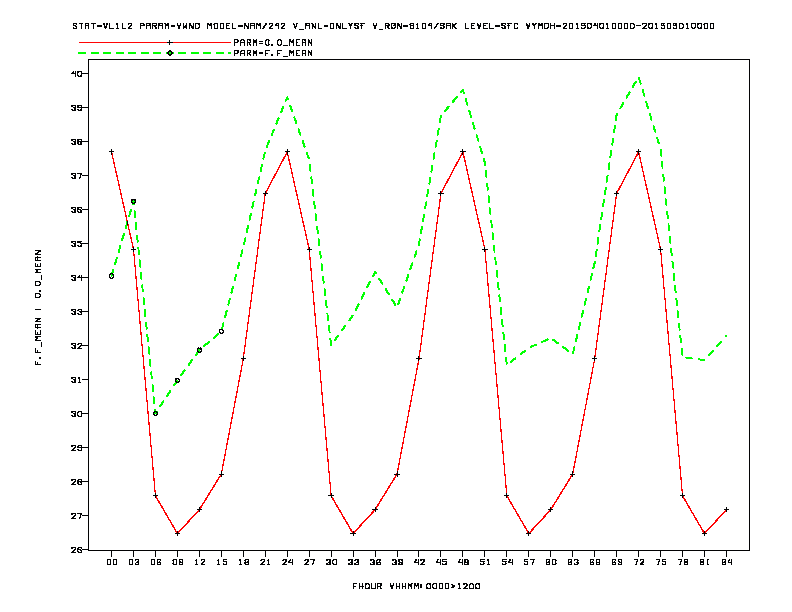Click the PARM=F.F_MEAN legend label
Viewport: 792px width, 612px height.
pos(273,53)
